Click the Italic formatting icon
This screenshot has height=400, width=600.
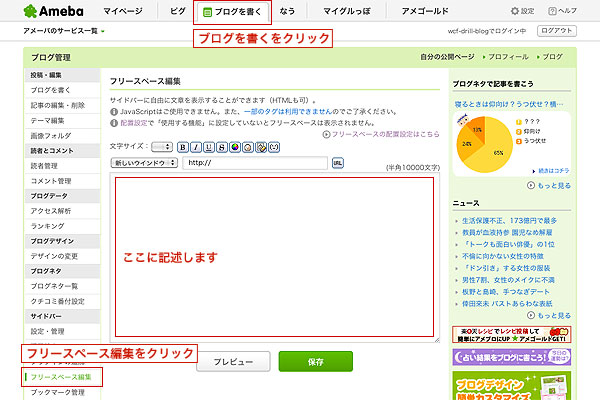point(196,147)
